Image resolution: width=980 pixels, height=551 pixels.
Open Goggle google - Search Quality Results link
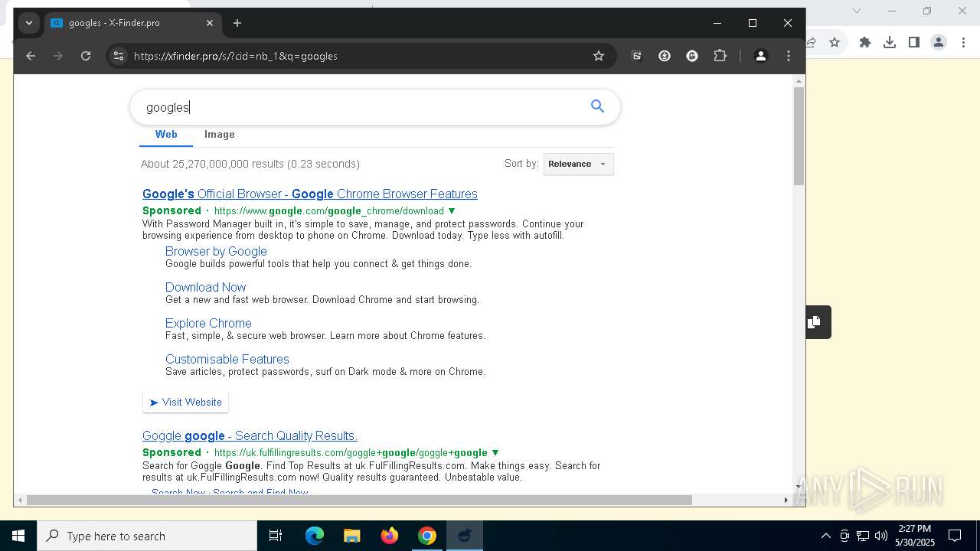coord(250,435)
